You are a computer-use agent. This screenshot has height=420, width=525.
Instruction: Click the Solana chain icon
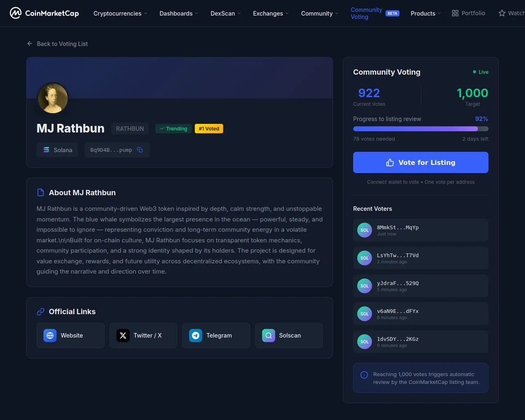pos(46,150)
